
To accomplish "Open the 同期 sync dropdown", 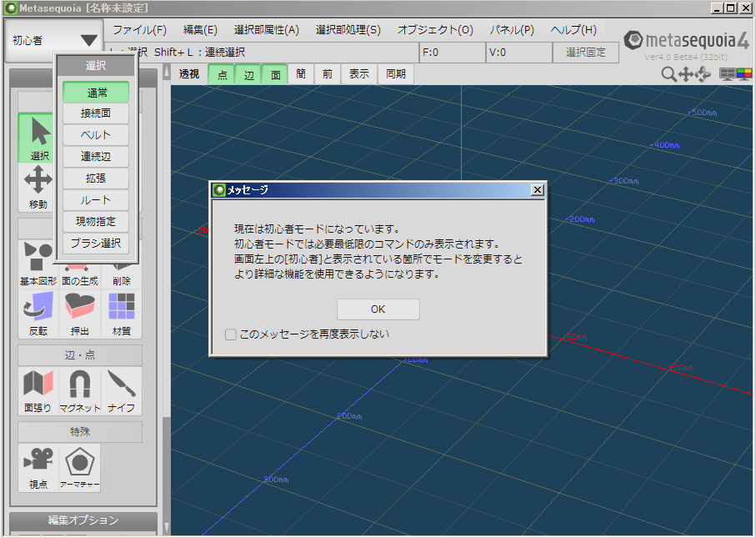I will (x=396, y=74).
